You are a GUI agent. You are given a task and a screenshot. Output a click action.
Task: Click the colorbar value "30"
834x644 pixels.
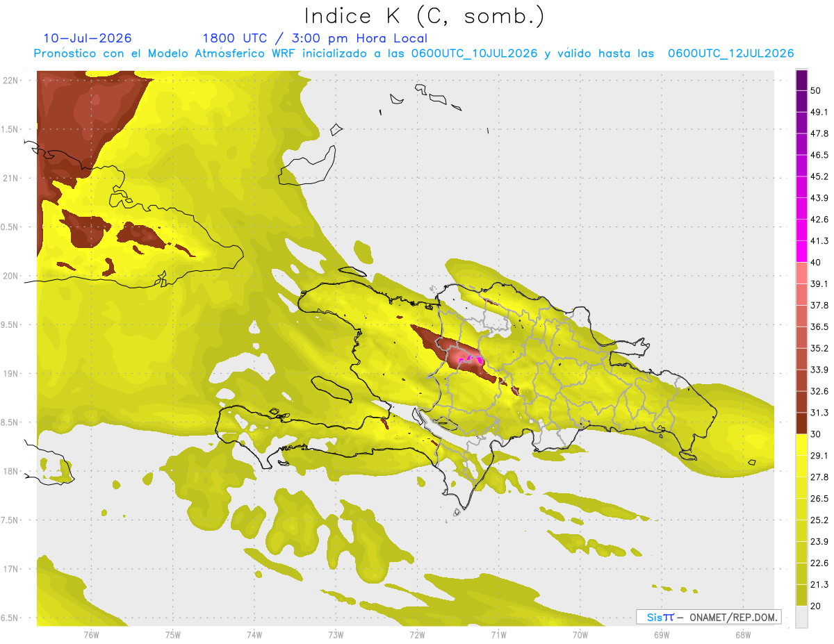[816, 434]
